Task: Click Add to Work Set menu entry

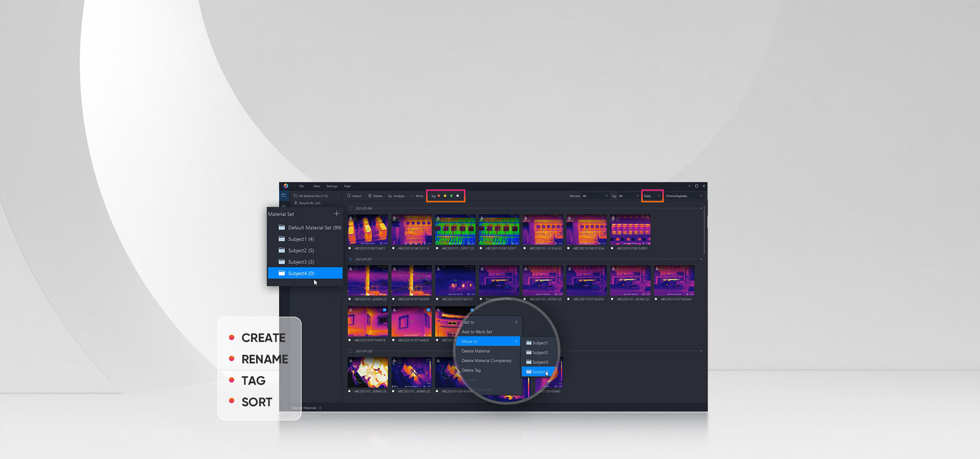Action: pyautogui.click(x=477, y=332)
